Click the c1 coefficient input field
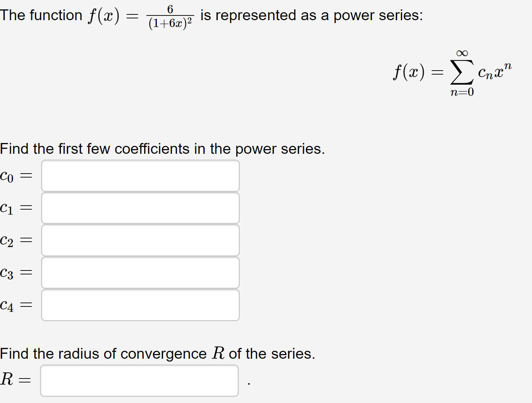Screen dimensions: 532x403 (140, 208)
